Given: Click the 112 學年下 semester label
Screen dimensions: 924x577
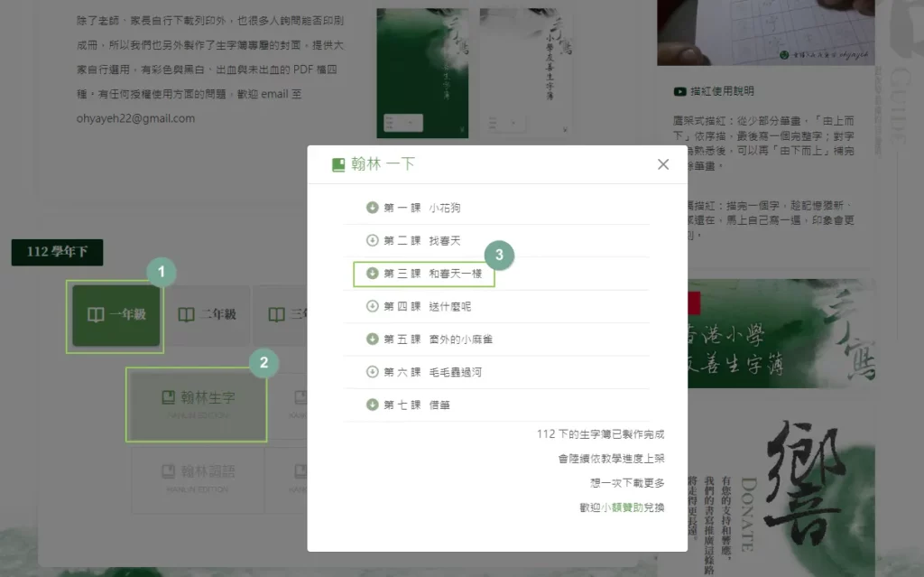Looking at the screenshot, I should click(57, 253).
